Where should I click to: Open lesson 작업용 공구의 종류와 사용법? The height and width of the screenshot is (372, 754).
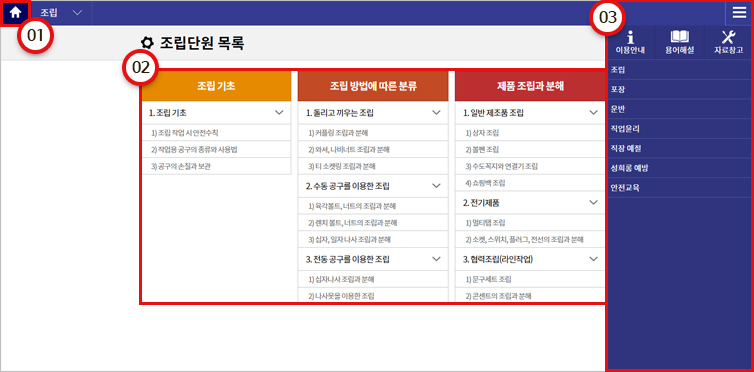216,149
